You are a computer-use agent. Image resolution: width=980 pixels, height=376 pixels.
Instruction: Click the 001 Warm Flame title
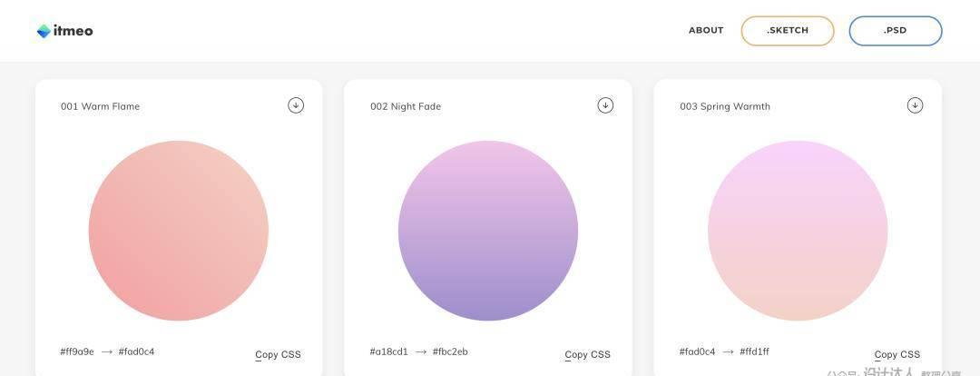pos(100,106)
